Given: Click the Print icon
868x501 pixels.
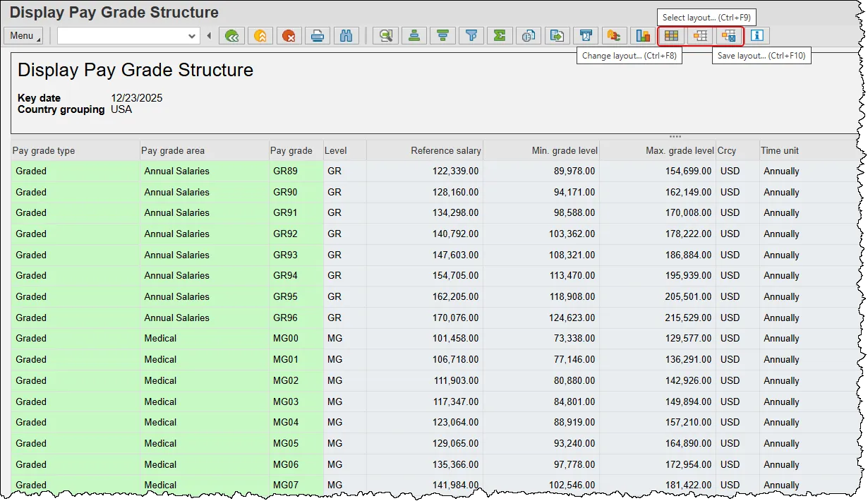Looking at the screenshot, I should point(318,36).
